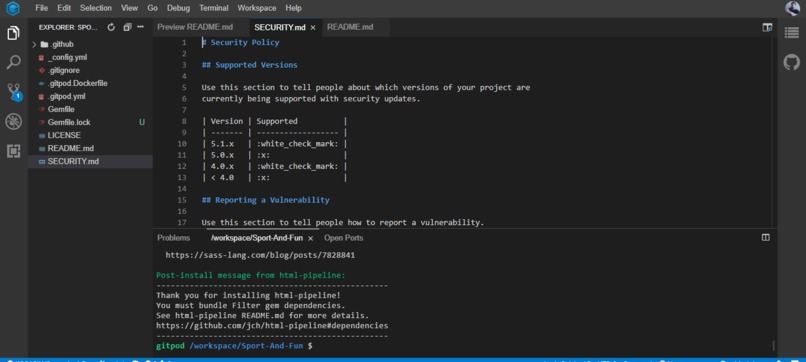
Task: Click the 'U' status badge beside Gemfile.lock
Action: pyautogui.click(x=142, y=122)
